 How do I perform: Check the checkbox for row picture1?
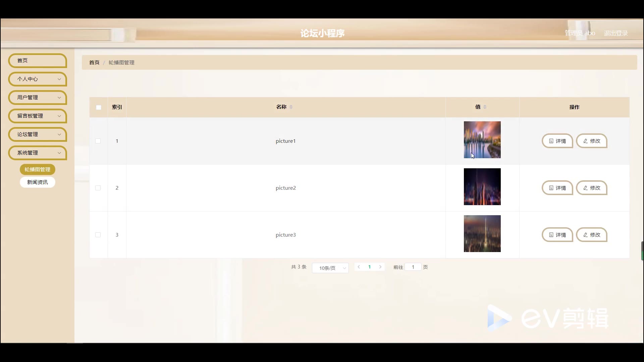pos(98,141)
